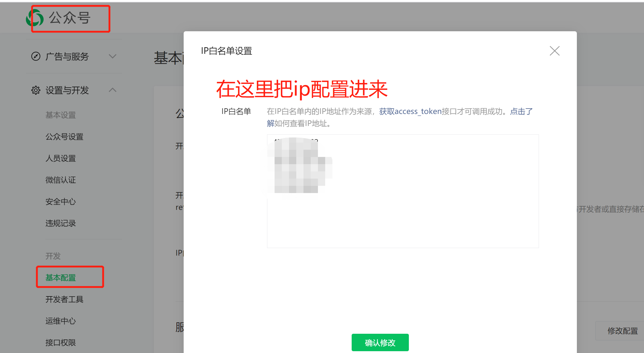The image size is (644, 353).
Task: Open 接口权限 sidebar entry
Action: [x=61, y=342]
